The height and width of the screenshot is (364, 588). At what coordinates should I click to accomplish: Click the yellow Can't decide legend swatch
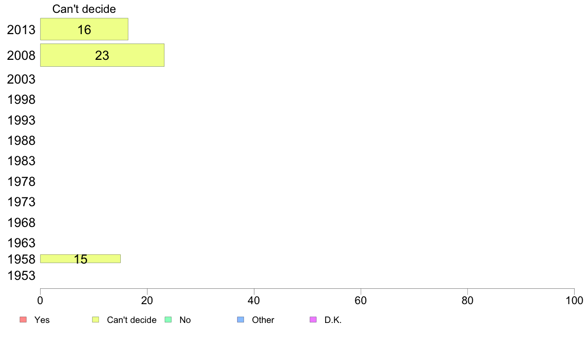pyautogui.click(x=96, y=320)
